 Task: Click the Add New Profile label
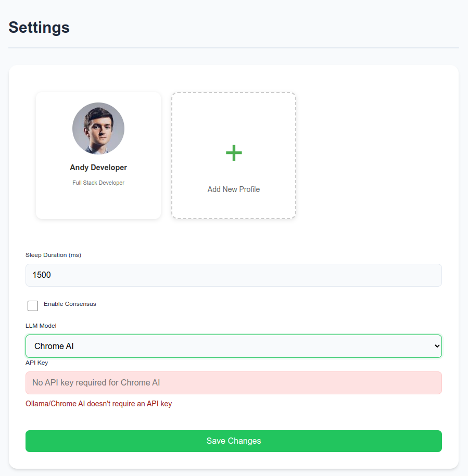(x=234, y=189)
